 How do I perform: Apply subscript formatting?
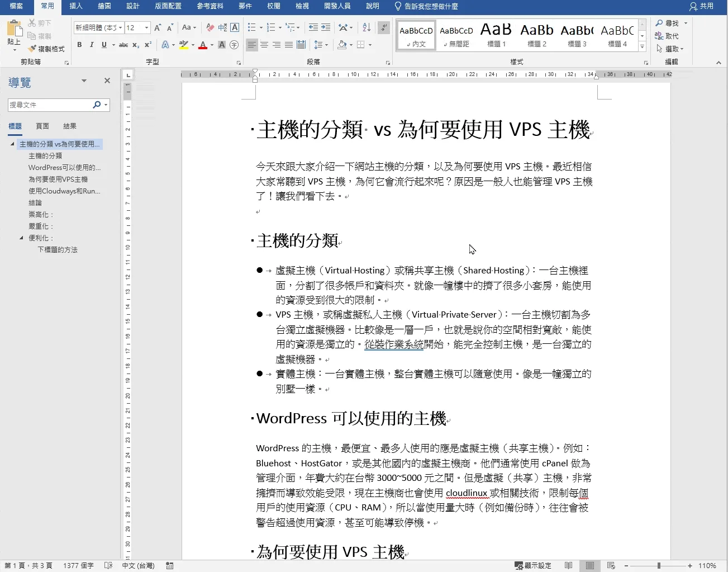click(136, 45)
